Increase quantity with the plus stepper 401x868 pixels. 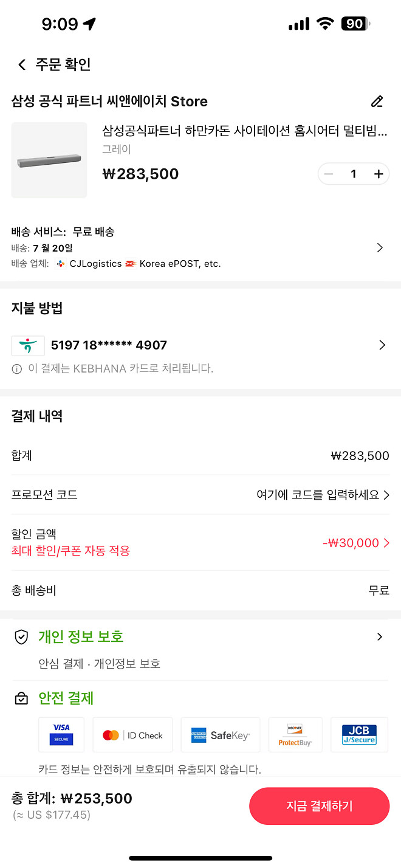pos(378,173)
